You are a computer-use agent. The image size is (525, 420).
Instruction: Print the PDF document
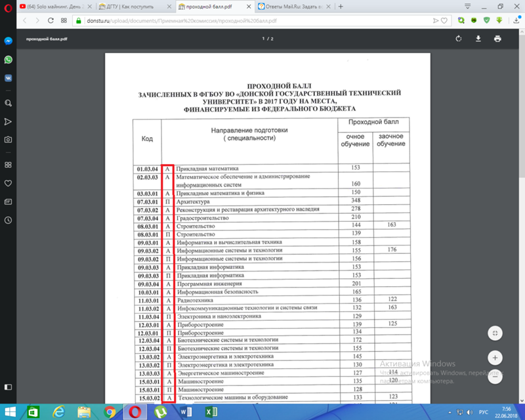[x=497, y=39]
